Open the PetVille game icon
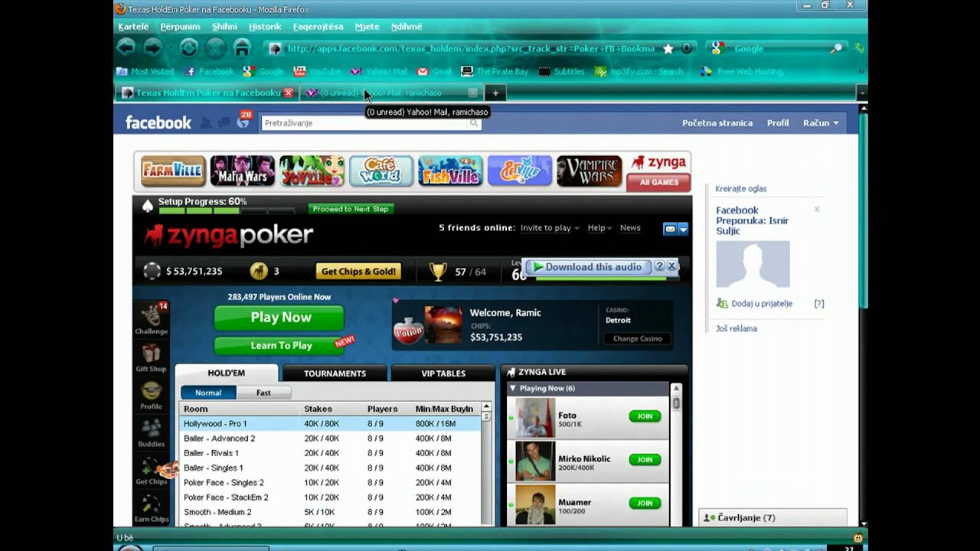Screen dimensions: 980x551 [x=519, y=171]
